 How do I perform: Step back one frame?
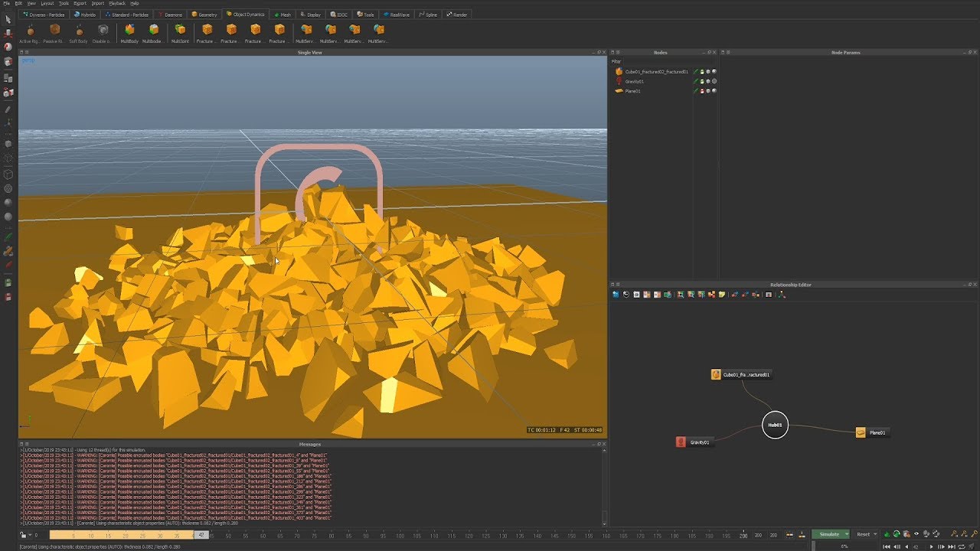(x=897, y=546)
